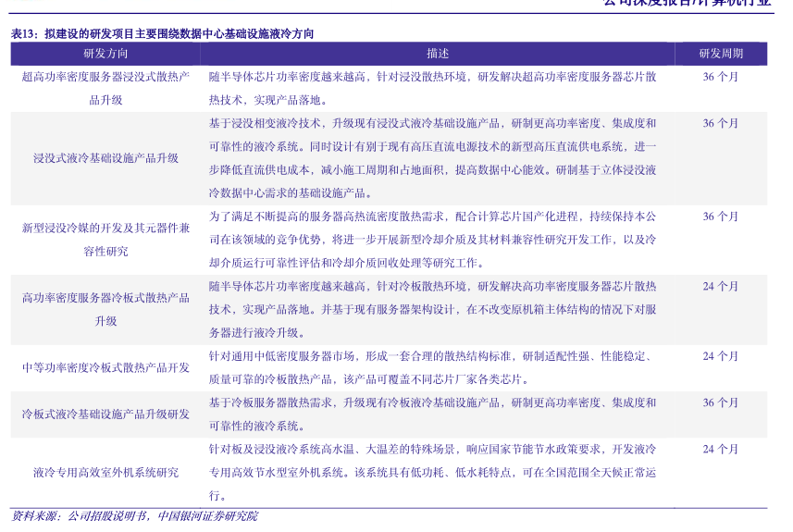The height and width of the screenshot is (532, 793).
Task: Click the 36 个月 period of the first row
Action: click(x=720, y=77)
